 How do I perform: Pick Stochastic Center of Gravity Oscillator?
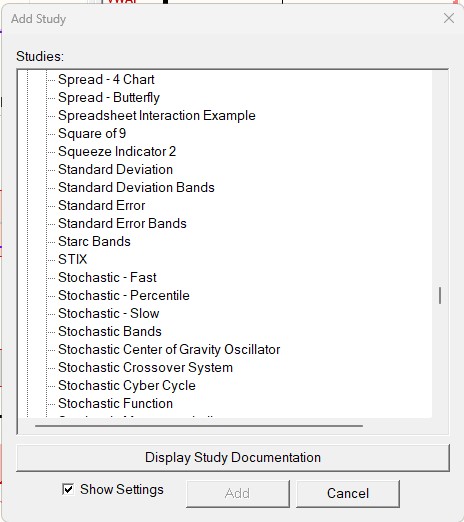(169, 349)
